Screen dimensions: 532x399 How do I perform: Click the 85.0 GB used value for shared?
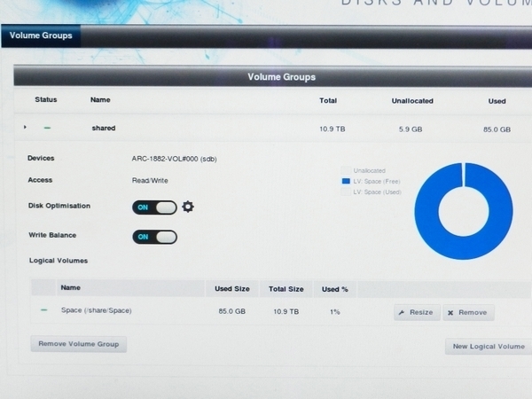[x=497, y=129]
